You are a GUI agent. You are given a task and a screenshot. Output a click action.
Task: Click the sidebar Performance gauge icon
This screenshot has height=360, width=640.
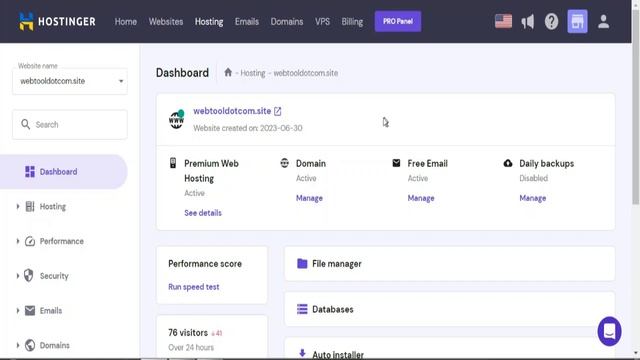(30, 241)
